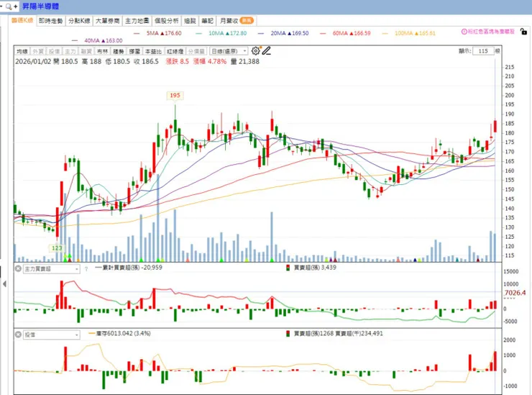Click the 漲幅 4.78% value
532x395 pixels.
click(210, 61)
